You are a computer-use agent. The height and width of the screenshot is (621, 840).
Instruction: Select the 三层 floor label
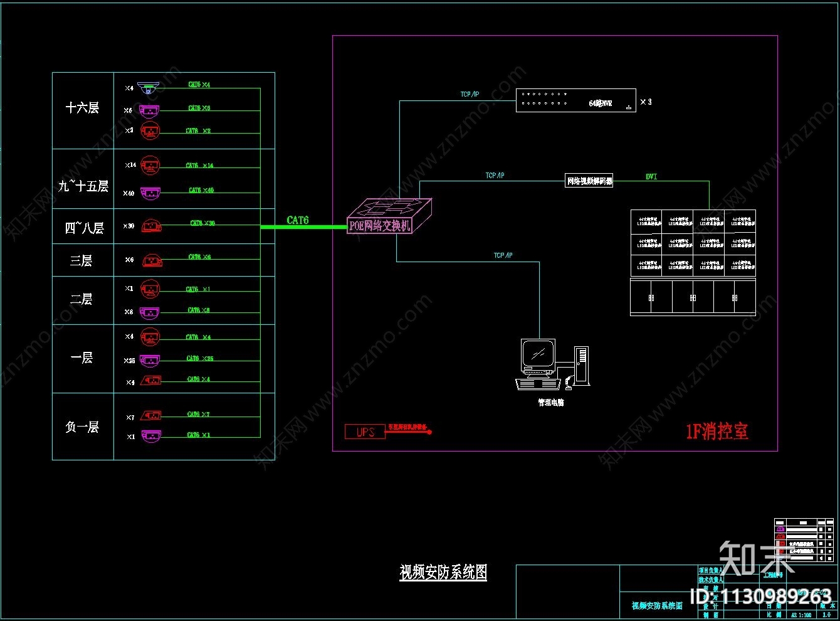pos(81,261)
